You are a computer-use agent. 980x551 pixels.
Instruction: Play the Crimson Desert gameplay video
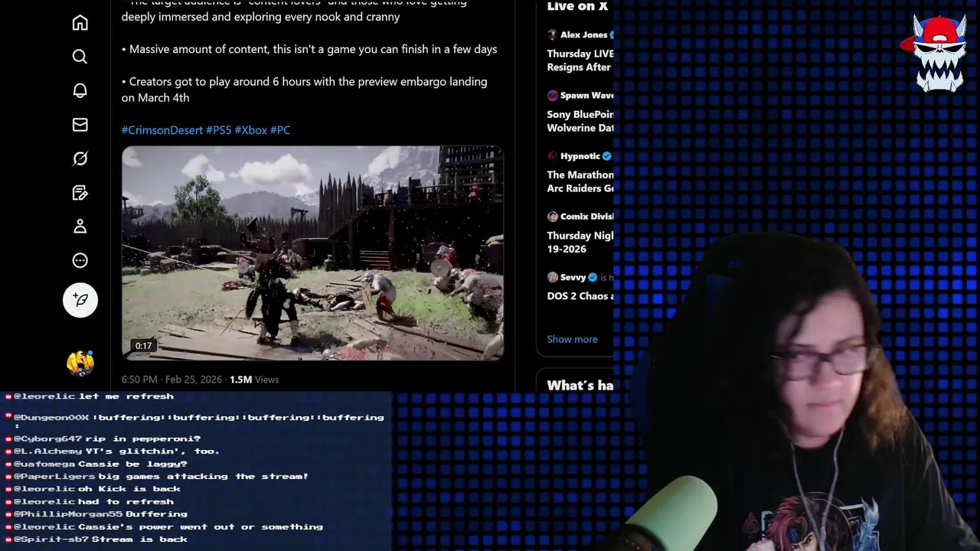(x=312, y=253)
